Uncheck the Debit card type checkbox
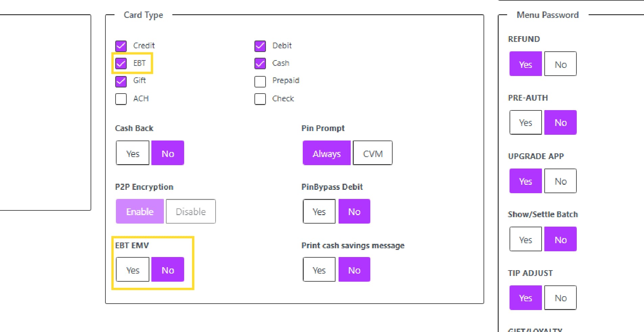Screen dimensions: 644x332 [x=260, y=46]
